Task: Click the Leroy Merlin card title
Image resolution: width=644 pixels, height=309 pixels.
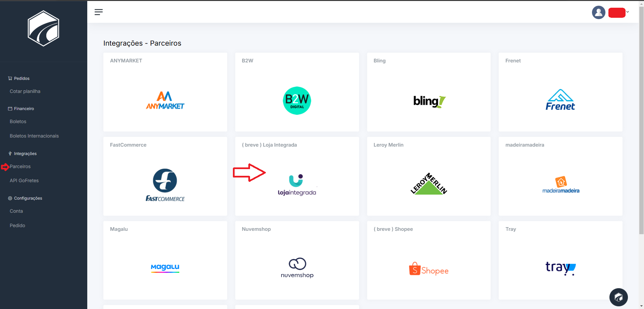Action: point(389,145)
